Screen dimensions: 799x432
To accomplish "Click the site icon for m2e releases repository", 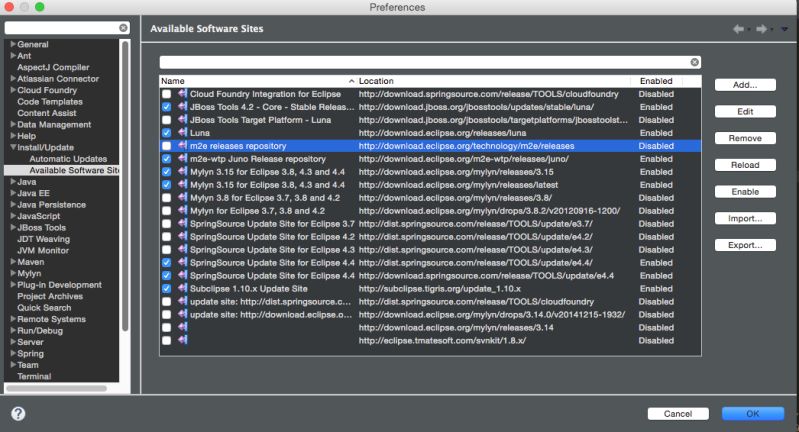I will click(x=182, y=146).
